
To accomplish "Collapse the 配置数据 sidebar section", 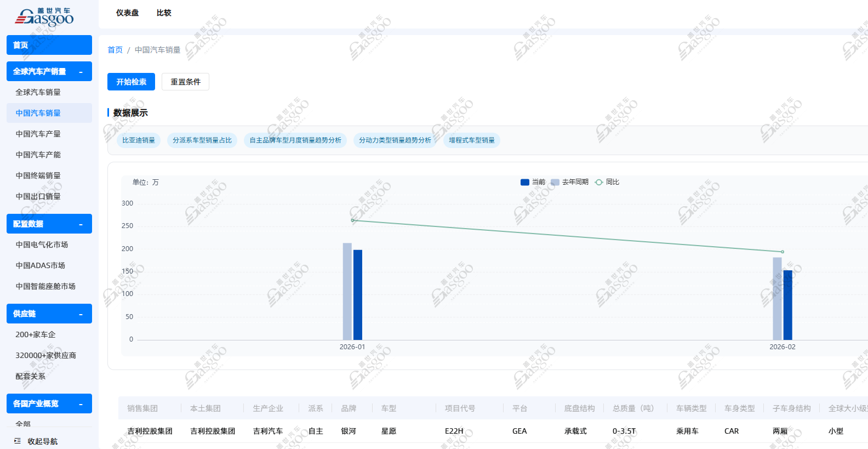I will [x=81, y=224].
